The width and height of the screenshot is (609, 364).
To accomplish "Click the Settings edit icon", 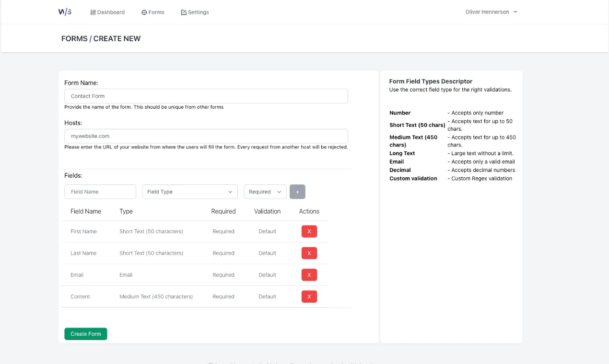I will click(184, 12).
